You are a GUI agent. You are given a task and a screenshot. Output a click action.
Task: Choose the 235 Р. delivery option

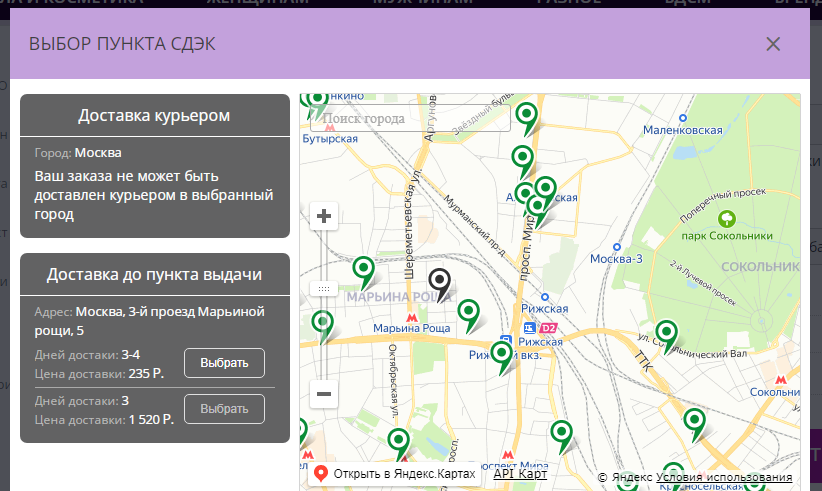pyautogui.click(x=224, y=362)
